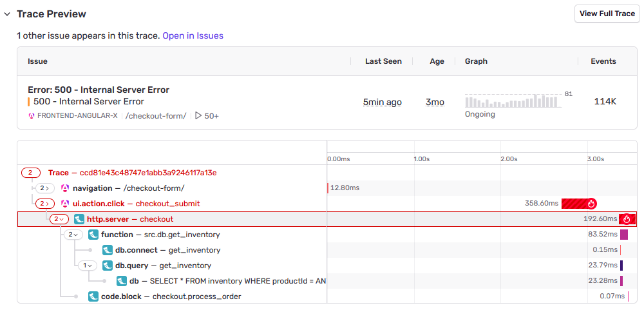
Task: Click the Flask icon on code.block row
Action: click(x=93, y=296)
